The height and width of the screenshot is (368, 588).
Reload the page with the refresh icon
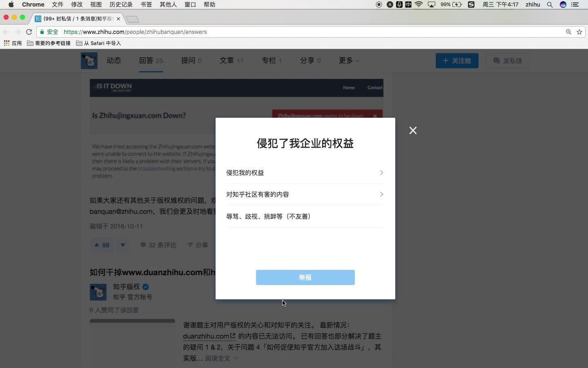(29, 32)
